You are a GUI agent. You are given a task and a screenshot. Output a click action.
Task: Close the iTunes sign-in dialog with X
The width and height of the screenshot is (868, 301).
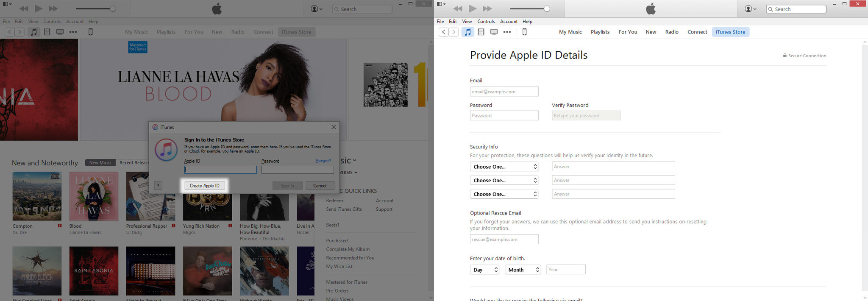click(334, 127)
